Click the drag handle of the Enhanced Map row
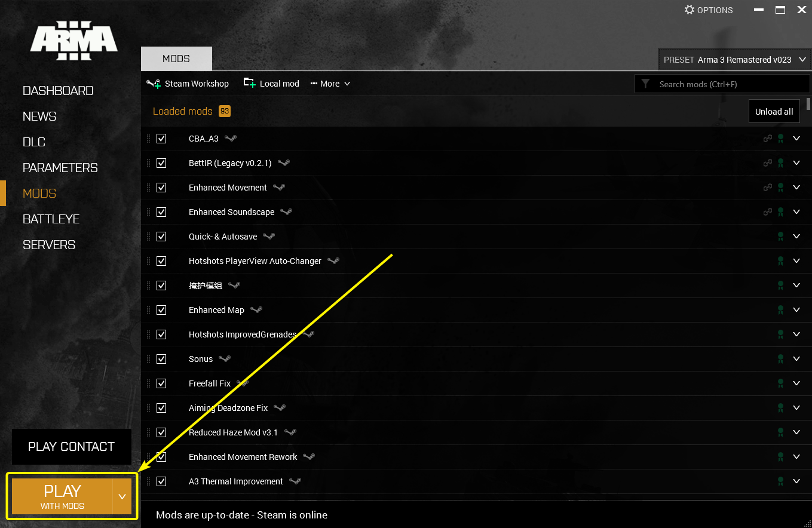This screenshot has width=812, height=528. (x=149, y=310)
